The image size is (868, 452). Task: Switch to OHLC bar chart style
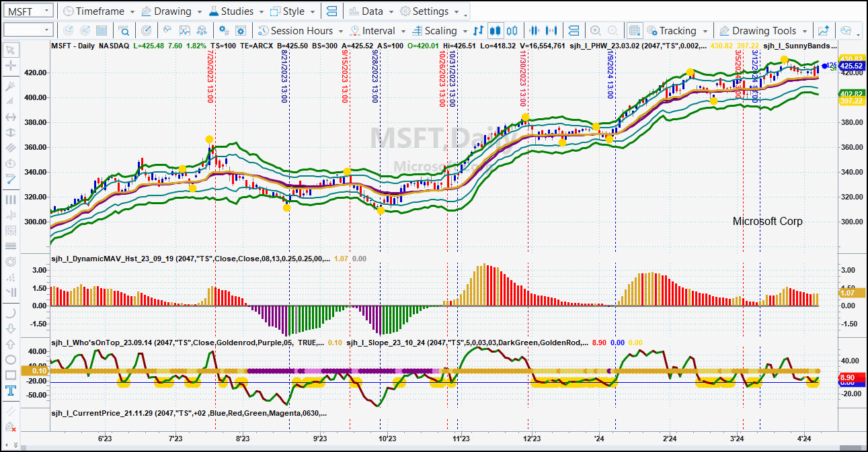(478, 30)
